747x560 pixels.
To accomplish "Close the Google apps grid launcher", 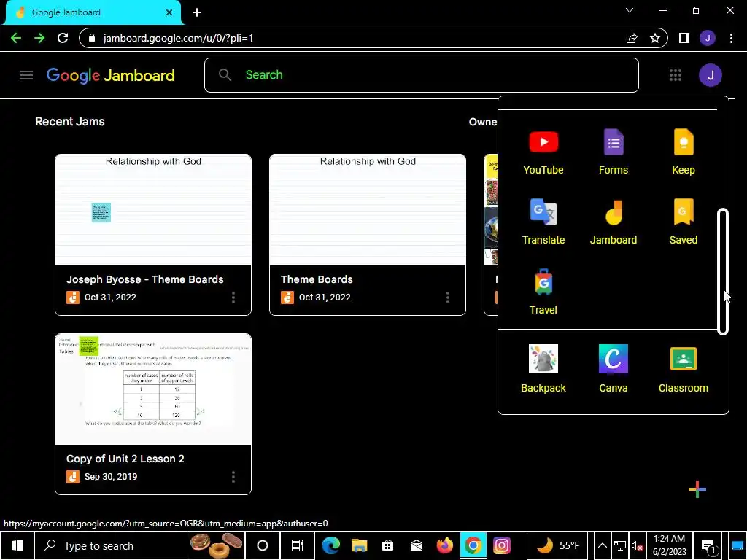I will [675, 75].
